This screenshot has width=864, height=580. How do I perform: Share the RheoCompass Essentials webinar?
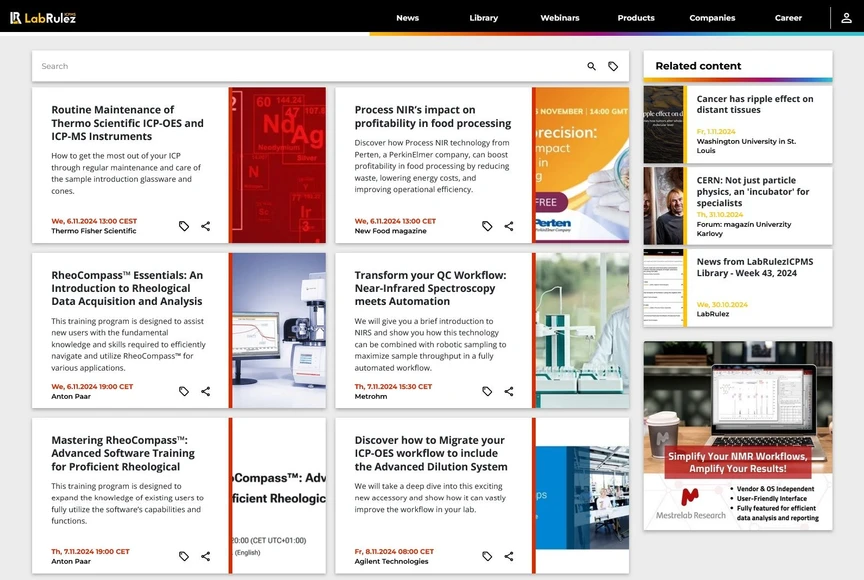206,391
